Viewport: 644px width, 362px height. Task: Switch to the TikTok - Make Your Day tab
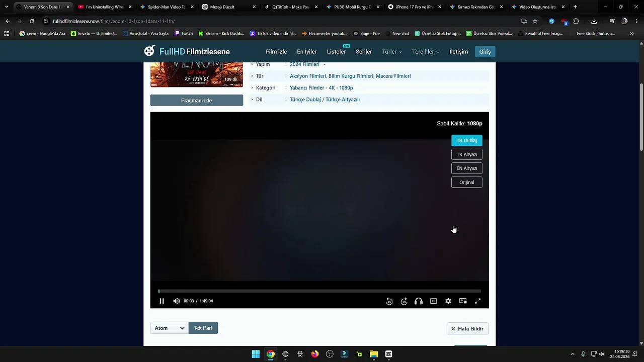[x=290, y=7]
